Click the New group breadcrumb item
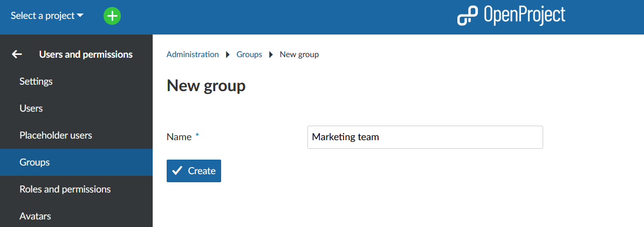Screen dimensions: 644x227 pos(299,54)
